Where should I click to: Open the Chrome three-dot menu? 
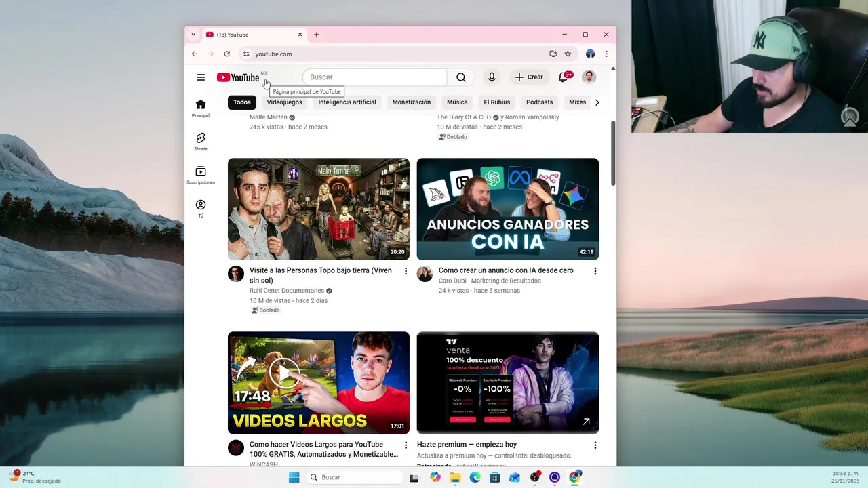click(606, 54)
